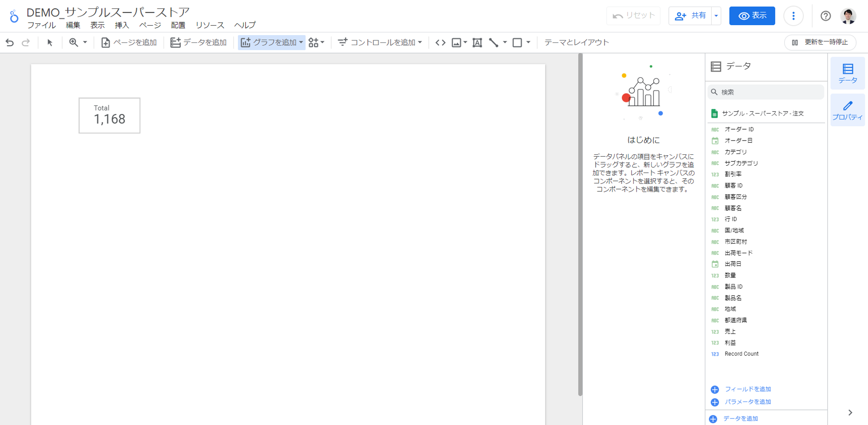Viewport: 868px width, 425px height.
Task: Click the 検索 field search box
Action: pyautogui.click(x=766, y=92)
